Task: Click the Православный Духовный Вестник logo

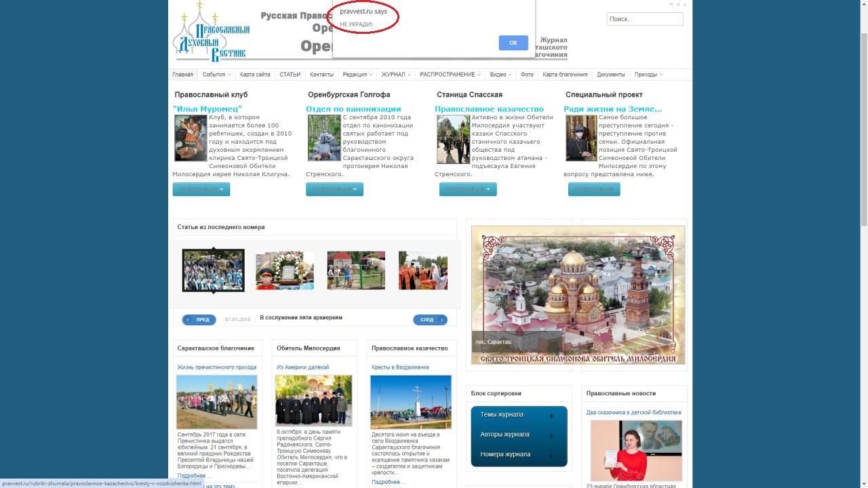Action: tap(212, 32)
